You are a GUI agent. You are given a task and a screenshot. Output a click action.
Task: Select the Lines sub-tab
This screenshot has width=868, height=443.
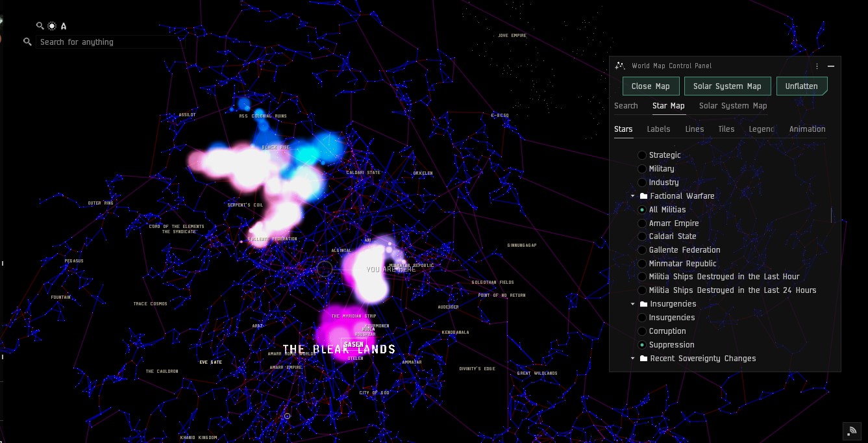(x=694, y=129)
